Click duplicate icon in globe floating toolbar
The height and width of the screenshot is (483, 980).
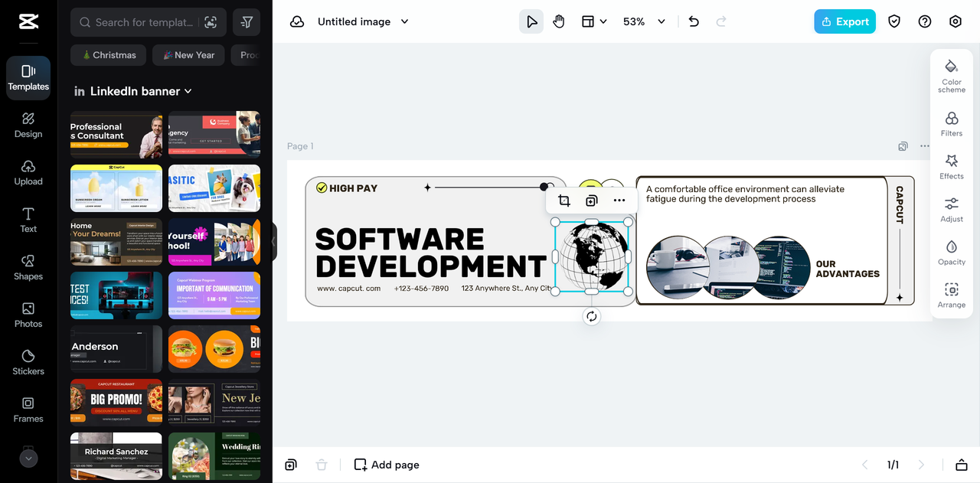tap(591, 201)
